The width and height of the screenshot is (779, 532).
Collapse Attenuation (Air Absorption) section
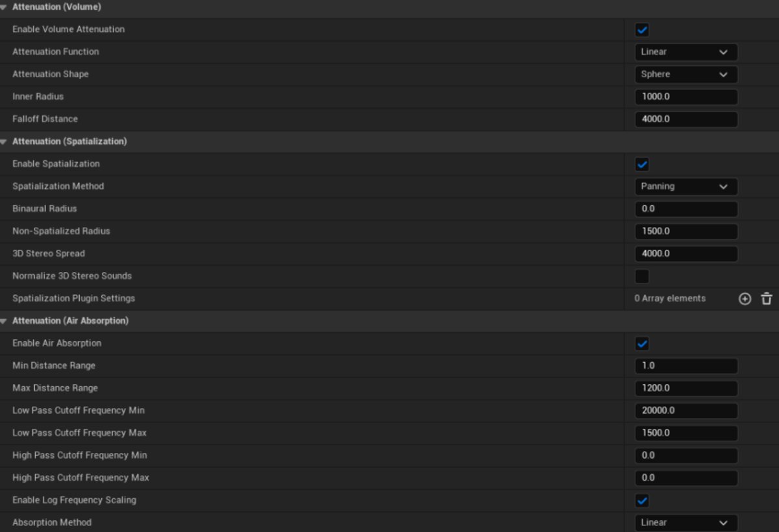click(4, 321)
